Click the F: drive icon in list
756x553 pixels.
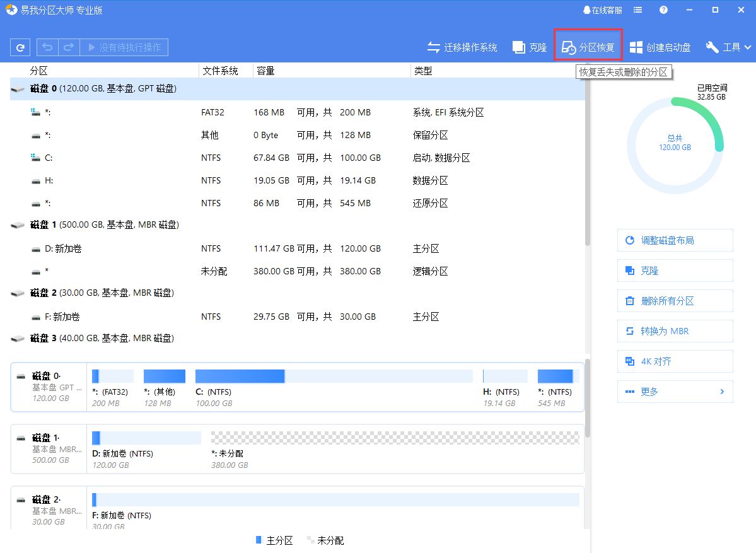[36, 317]
